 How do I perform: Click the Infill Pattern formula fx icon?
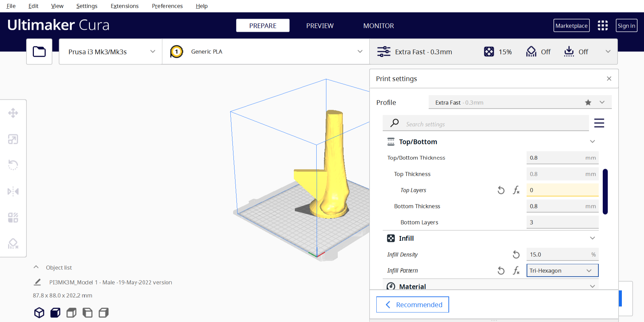coord(516,271)
